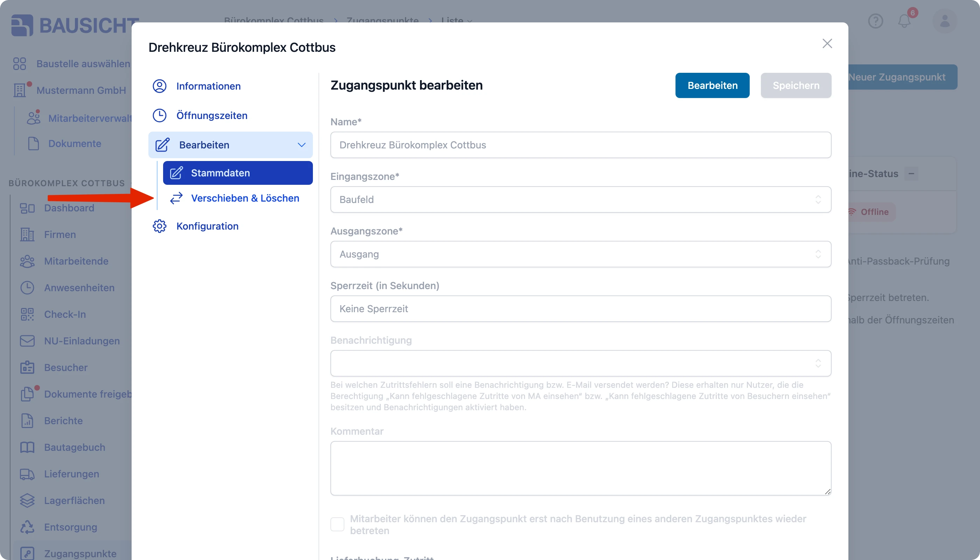The width and height of the screenshot is (980, 560).
Task: Open the notifications bell icon
Action: pos(904,21)
